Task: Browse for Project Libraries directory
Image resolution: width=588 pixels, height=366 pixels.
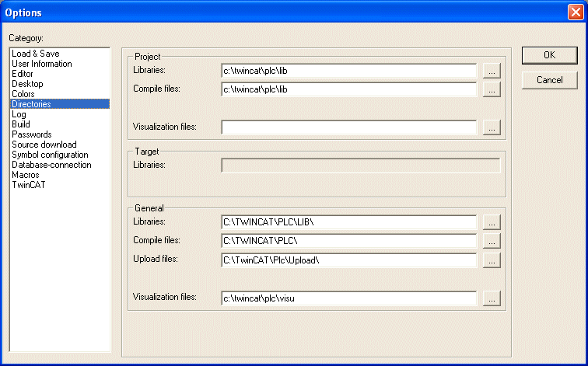Action: (x=492, y=71)
